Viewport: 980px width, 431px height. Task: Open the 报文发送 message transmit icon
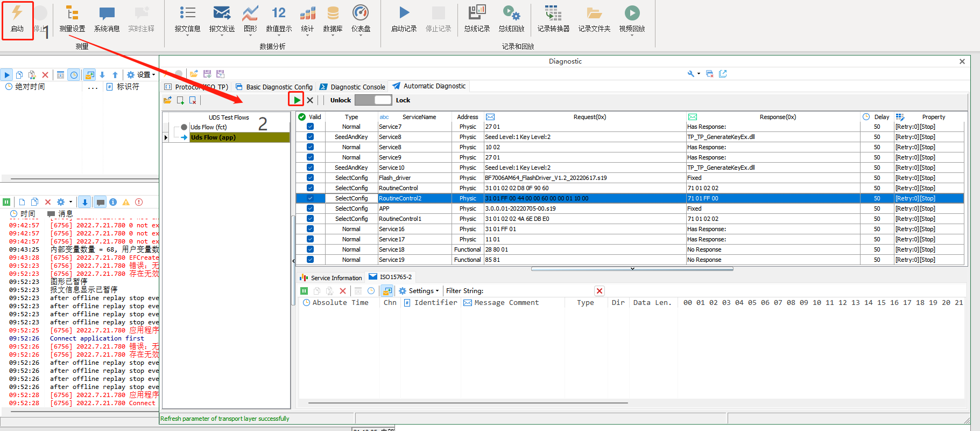[221, 13]
